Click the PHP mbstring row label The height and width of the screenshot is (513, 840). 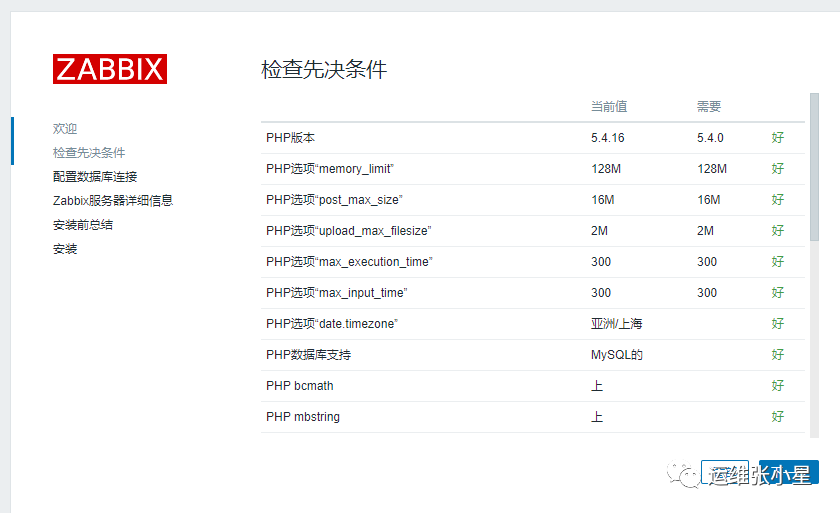(x=303, y=417)
